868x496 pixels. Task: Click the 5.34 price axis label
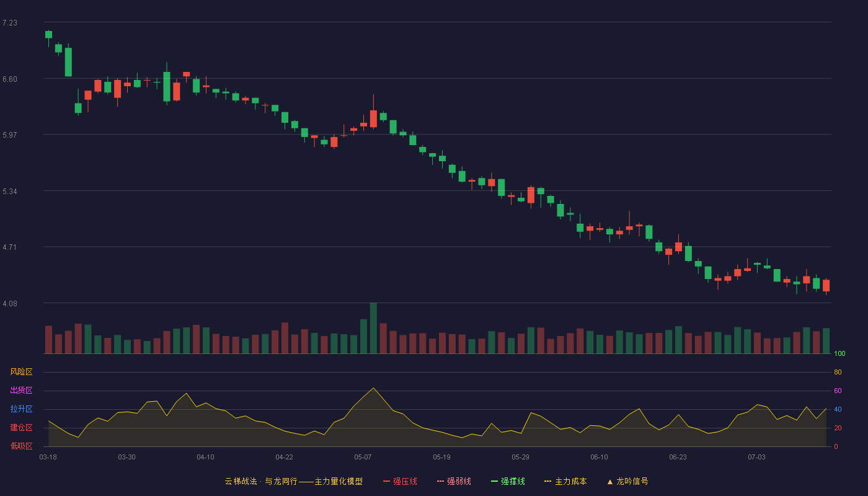(x=10, y=192)
